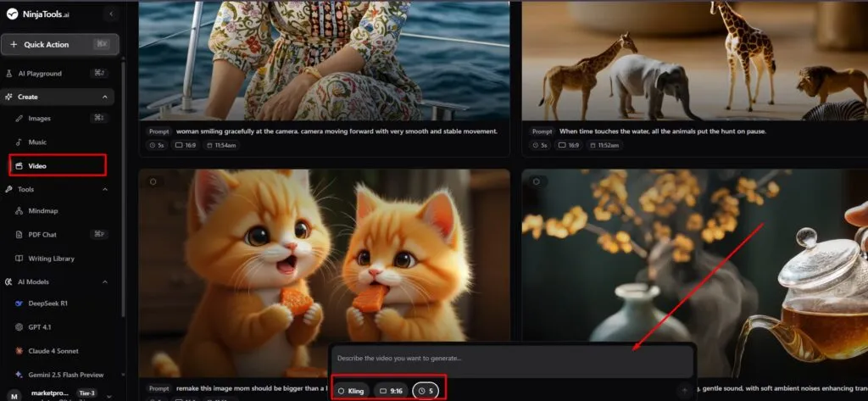The height and width of the screenshot is (401, 868).
Task: Collapse the Create section
Action: pos(104,97)
